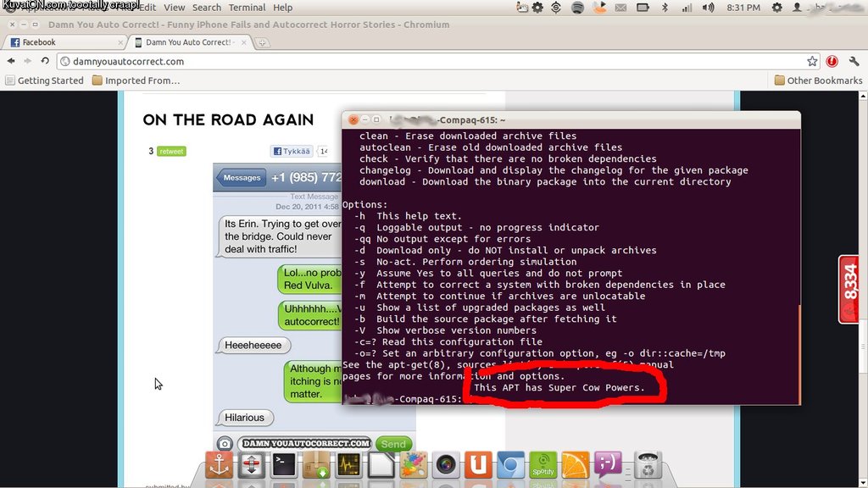Open the webcam camera app in dock
The height and width of the screenshot is (488, 868).
click(446, 465)
